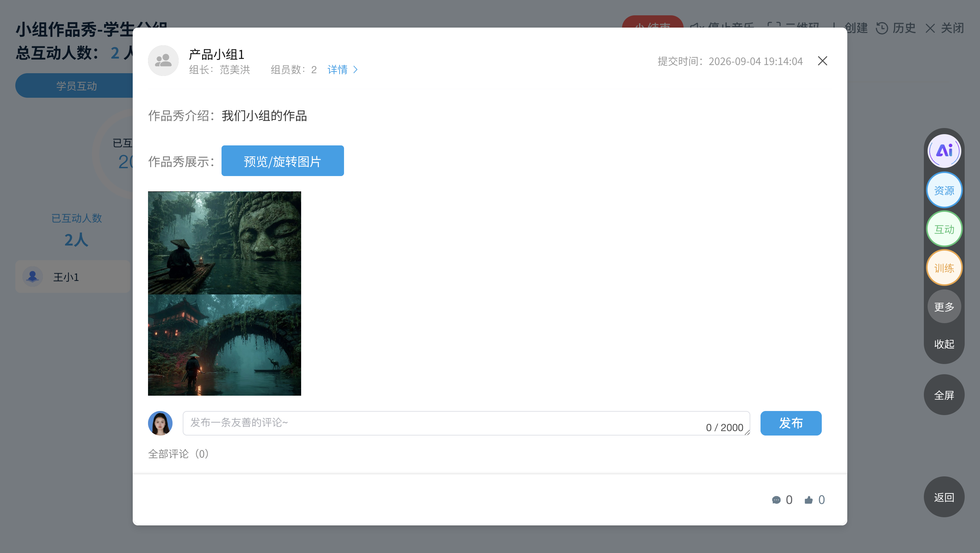
Task: Click the history clock icon in top bar
Action: (882, 28)
